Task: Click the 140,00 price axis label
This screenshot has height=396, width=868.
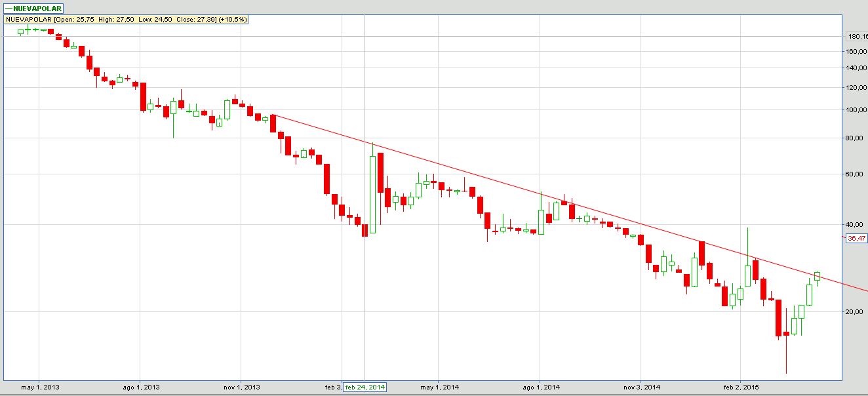Action: pyautogui.click(x=856, y=68)
